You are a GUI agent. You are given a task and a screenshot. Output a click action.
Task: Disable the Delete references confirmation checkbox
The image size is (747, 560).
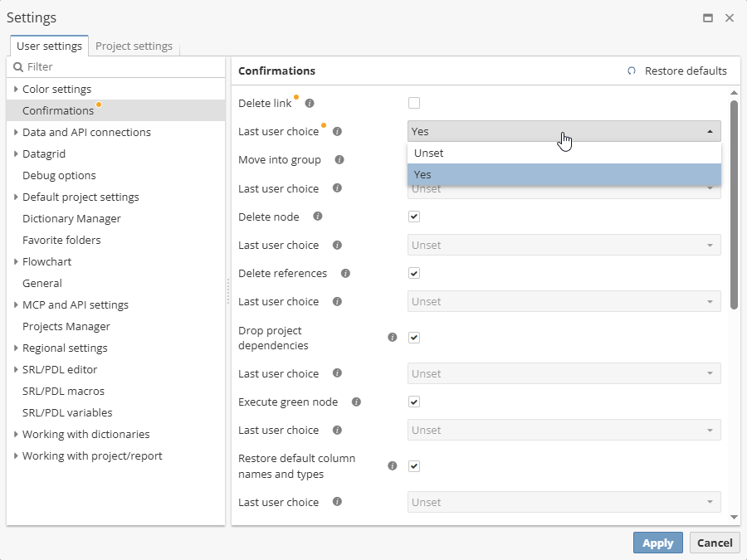[x=413, y=273]
